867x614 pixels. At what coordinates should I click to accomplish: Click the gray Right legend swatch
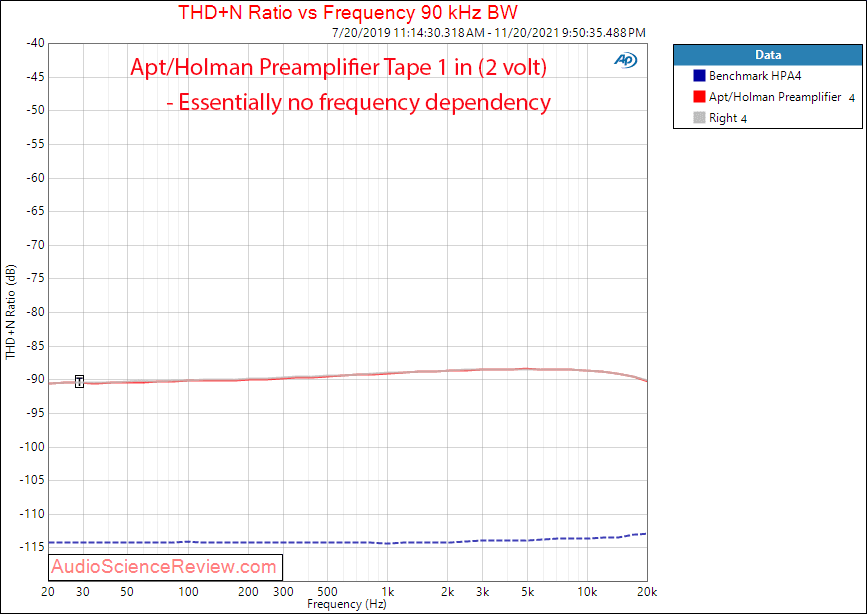(x=699, y=118)
